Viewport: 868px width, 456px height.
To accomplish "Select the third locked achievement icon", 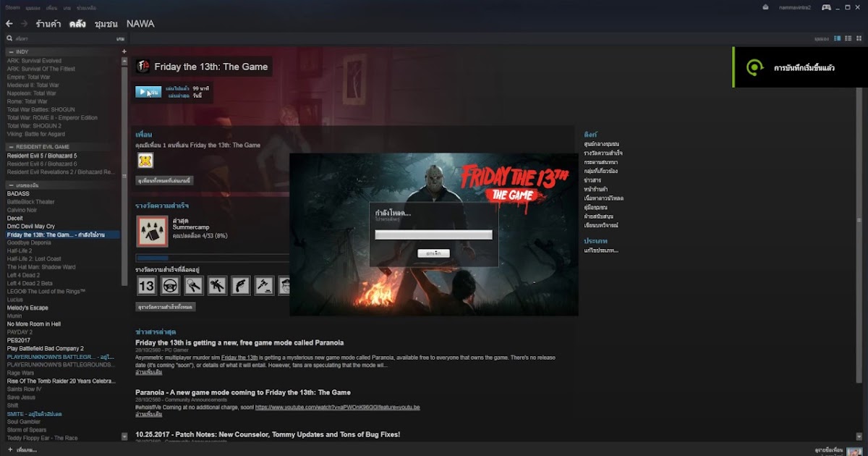I will pos(193,286).
